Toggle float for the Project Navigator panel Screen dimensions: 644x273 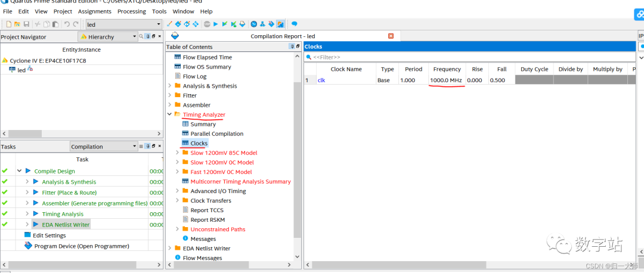[153, 36]
